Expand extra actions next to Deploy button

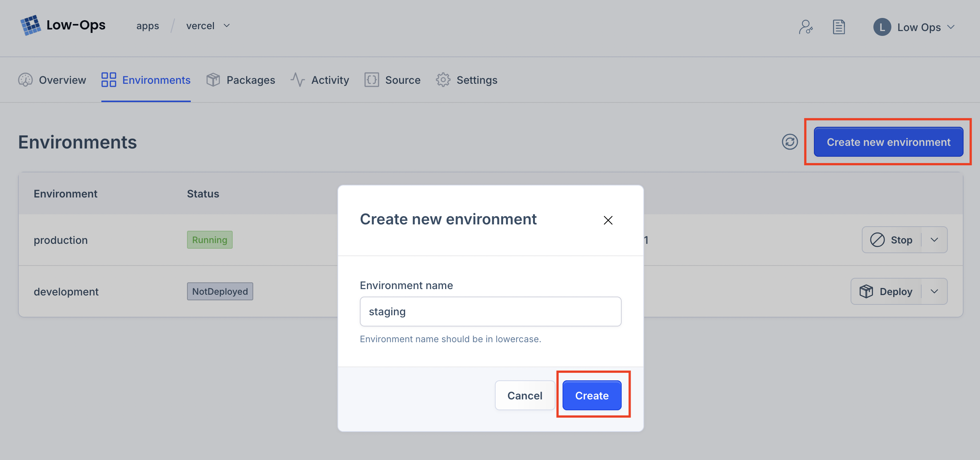pyautogui.click(x=935, y=291)
